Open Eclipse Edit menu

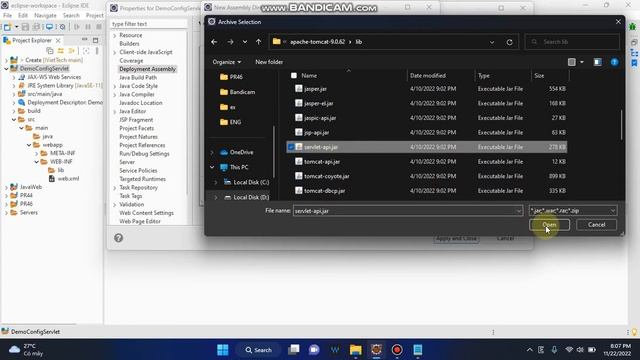23,15
